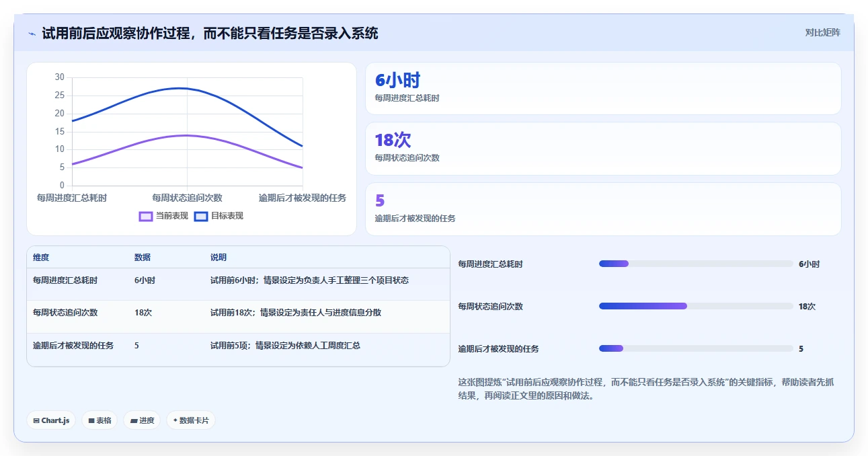Viewport: 868px width, 456px height.
Task: Select the Chart.js tag chip
Action: [x=51, y=420]
